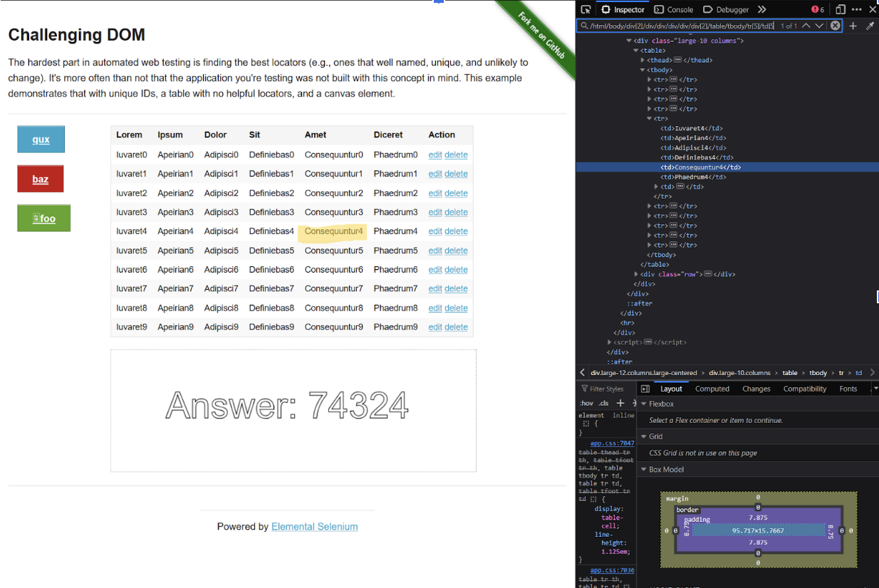
Task: Collapse the div large-10 columns node
Action: pyautogui.click(x=630, y=41)
